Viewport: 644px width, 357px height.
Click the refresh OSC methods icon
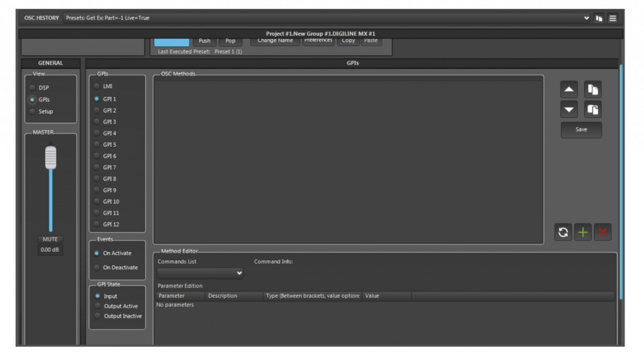click(563, 232)
